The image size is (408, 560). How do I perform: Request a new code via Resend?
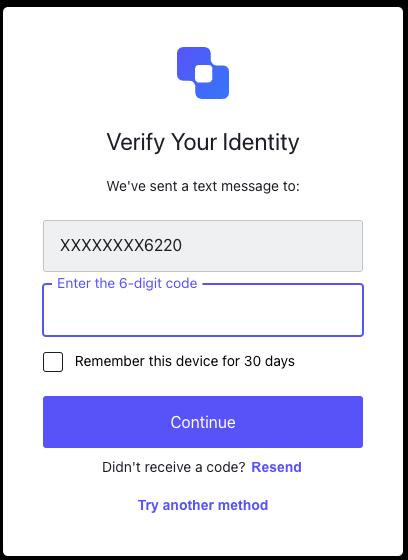[277, 467]
